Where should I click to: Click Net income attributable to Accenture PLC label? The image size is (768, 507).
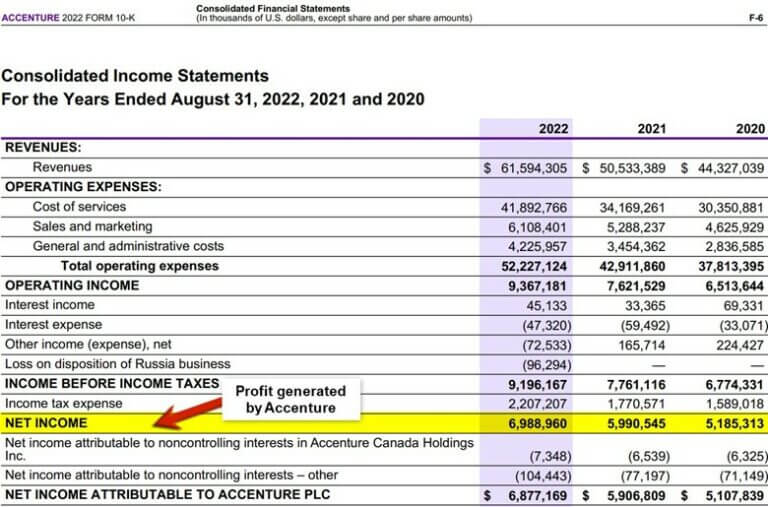pyautogui.click(x=168, y=495)
